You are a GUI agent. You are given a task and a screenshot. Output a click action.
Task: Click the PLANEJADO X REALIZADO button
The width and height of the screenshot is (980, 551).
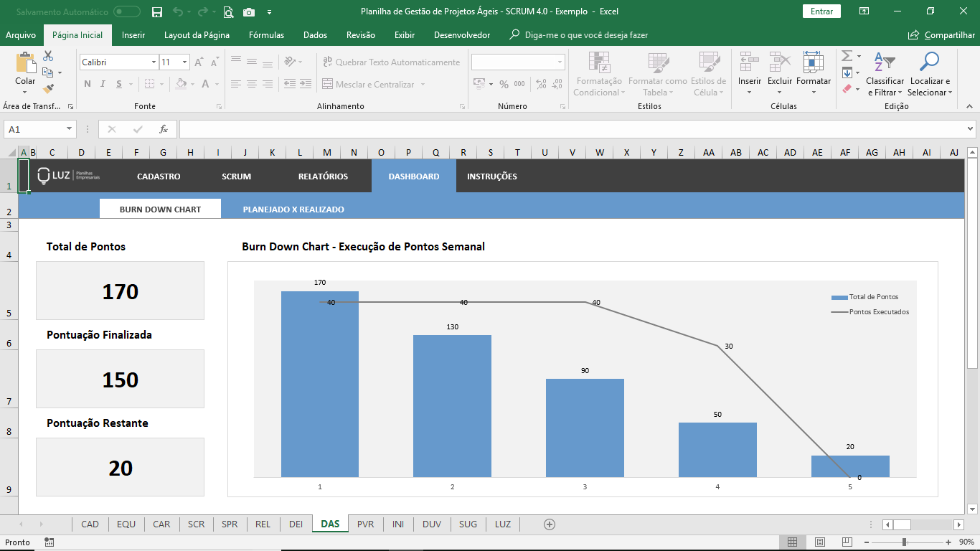tap(293, 209)
